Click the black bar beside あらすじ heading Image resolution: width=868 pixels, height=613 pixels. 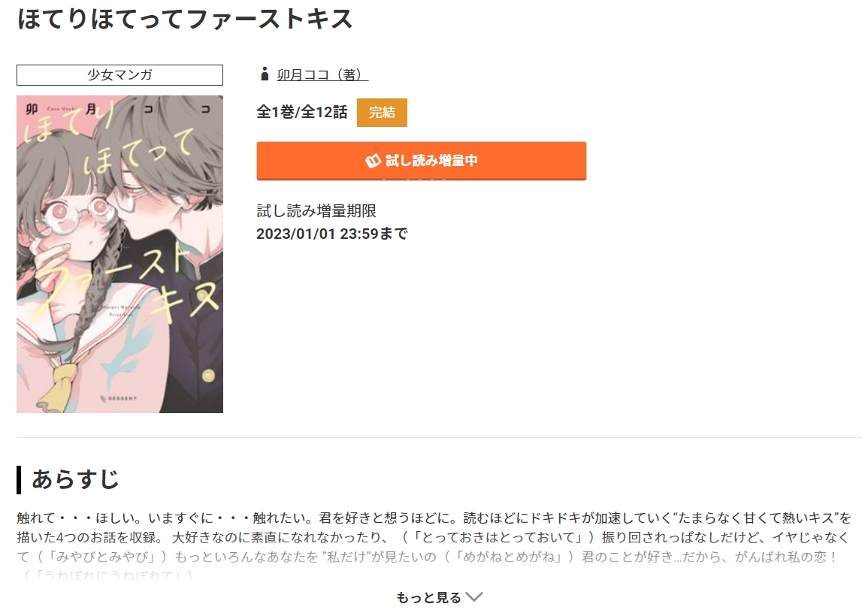pyautogui.click(x=19, y=480)
